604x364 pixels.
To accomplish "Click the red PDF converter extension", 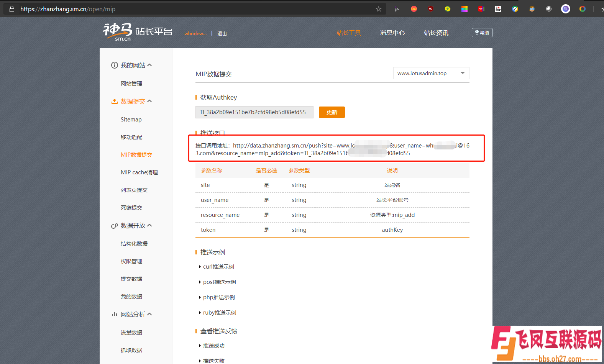I will click(x=481, y=9).
